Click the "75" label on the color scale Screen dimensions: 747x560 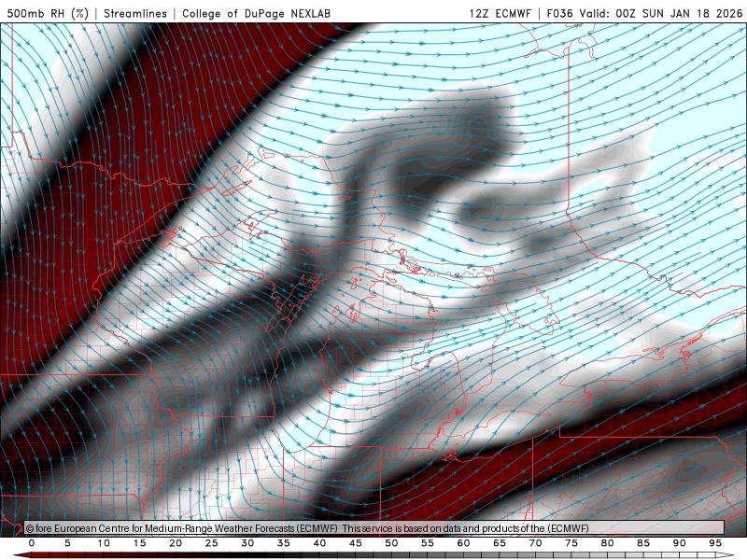click(x=571, y=543)
